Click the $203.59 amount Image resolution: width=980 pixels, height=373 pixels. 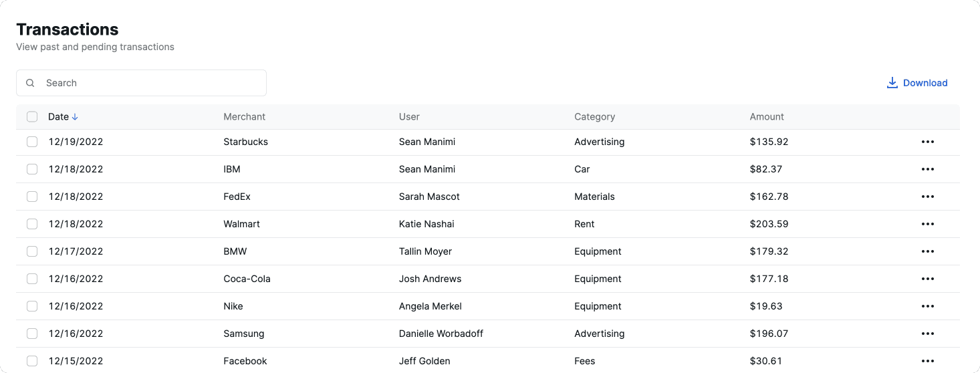point(769,224)
